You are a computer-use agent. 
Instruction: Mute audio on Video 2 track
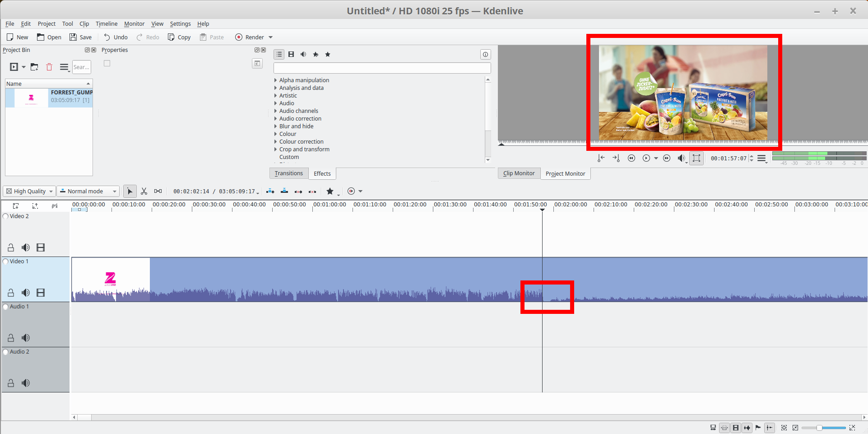tap(26, 247)
